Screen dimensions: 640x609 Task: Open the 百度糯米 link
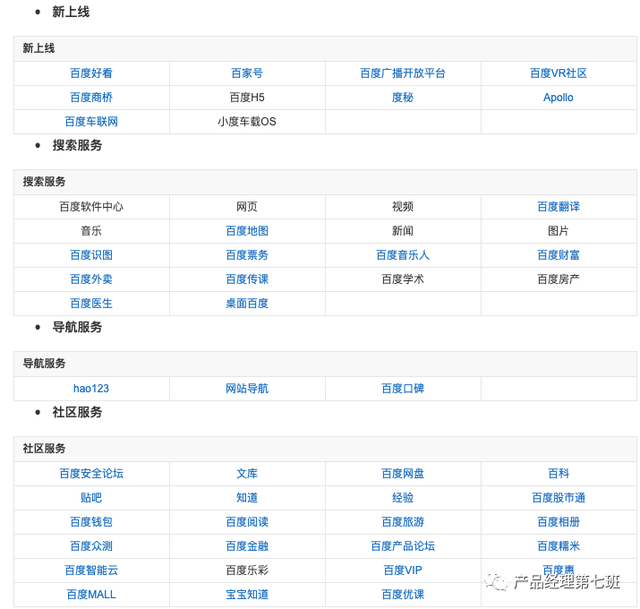[x=558, y=546]
